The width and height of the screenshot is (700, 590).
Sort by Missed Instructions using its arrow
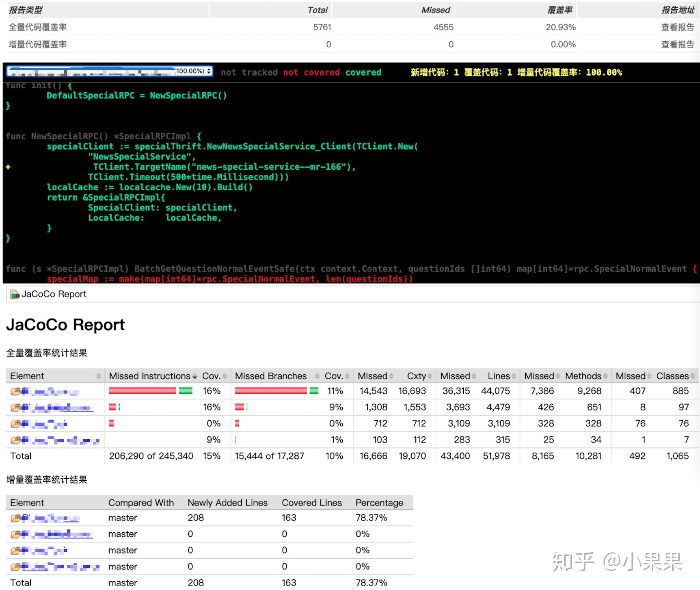coord(195,376)
